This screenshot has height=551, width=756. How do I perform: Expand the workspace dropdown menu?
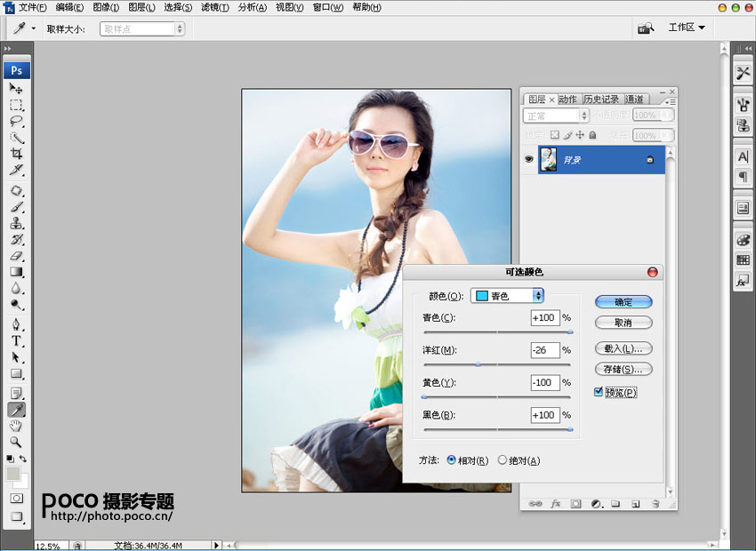pyautogui.click(x=686, y=28)
